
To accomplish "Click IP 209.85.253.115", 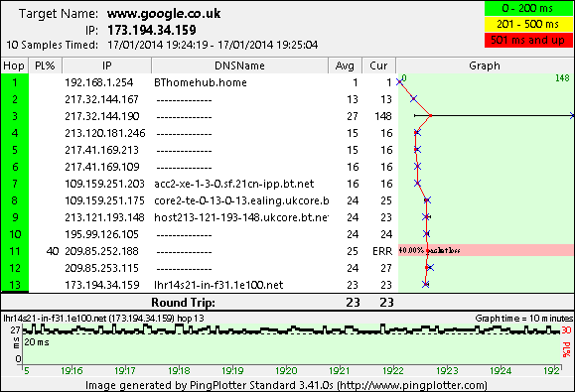I will click(x=102, y=268).
